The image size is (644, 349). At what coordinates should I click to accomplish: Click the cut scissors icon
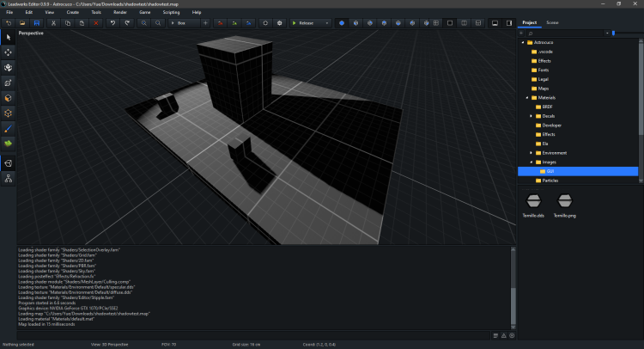(52, 23)
